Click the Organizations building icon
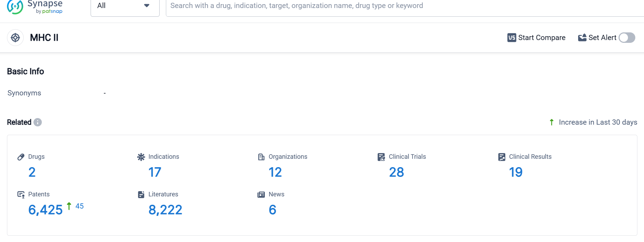Viewport: 644px width, 242px height. point(261,157)
